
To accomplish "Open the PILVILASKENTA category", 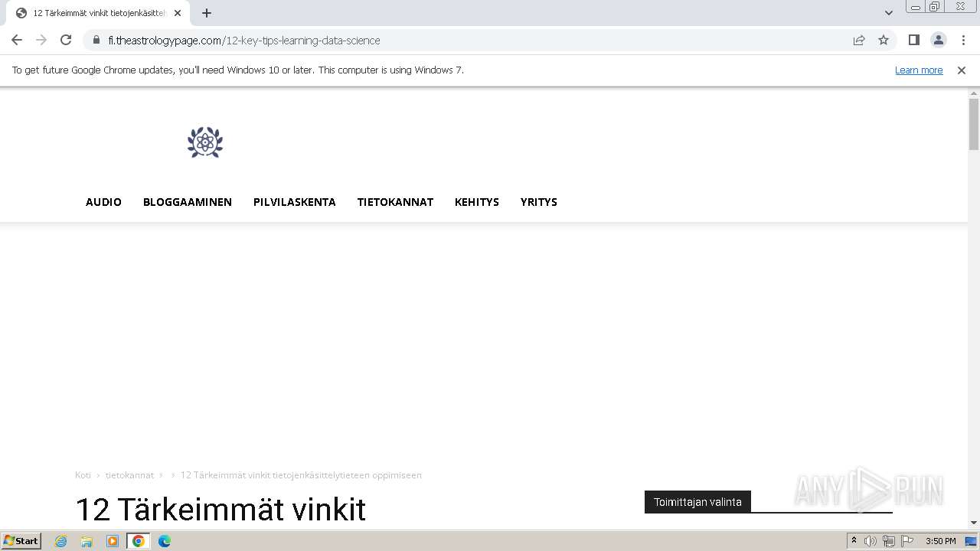I will [295, 202].
